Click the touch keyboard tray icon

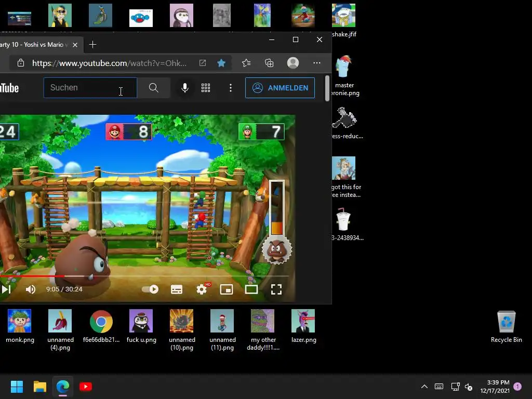438,387
